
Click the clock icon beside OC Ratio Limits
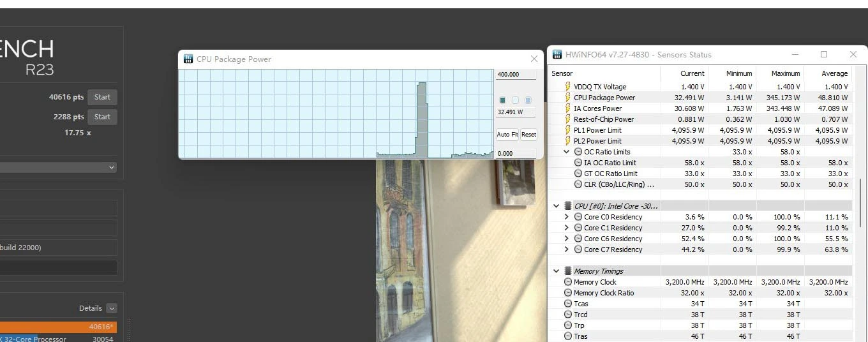pyautogui.click(x=578, y=152)
